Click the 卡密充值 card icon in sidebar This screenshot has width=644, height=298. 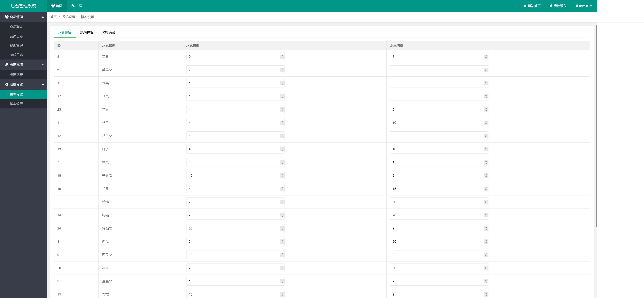pos(7,64)
